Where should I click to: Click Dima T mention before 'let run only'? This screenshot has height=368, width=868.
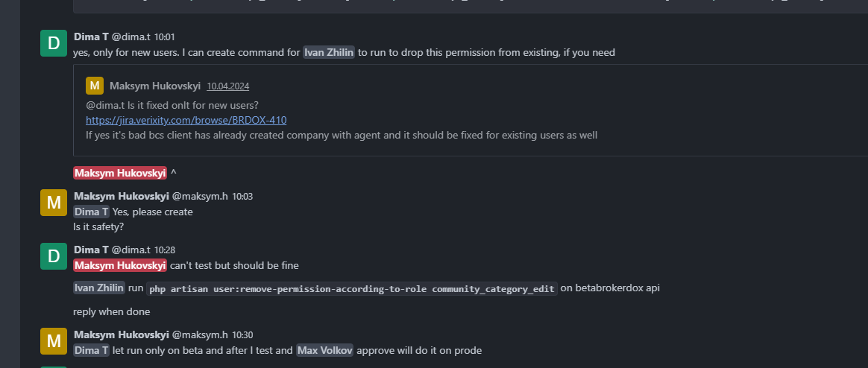(x=91, y=350)
